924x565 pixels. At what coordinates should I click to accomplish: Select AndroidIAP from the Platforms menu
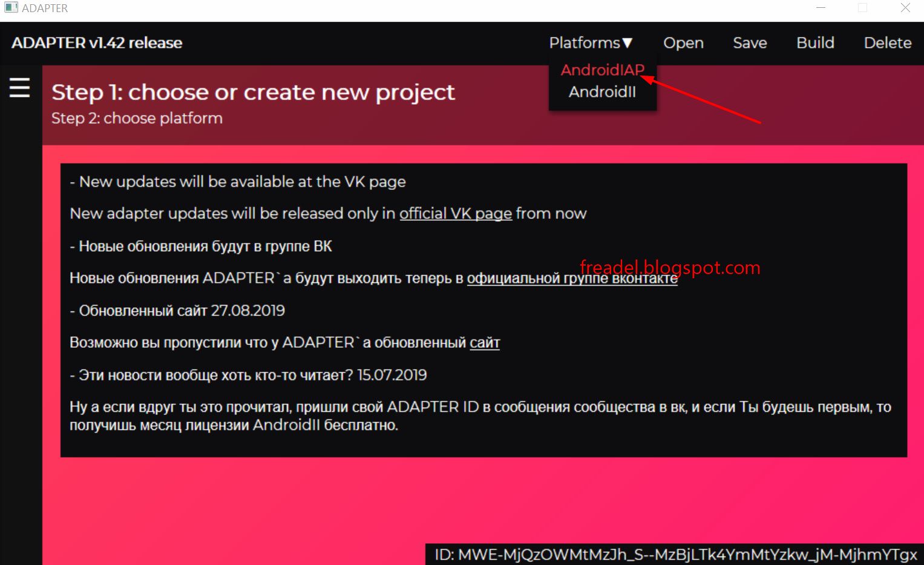coord(603,70)
